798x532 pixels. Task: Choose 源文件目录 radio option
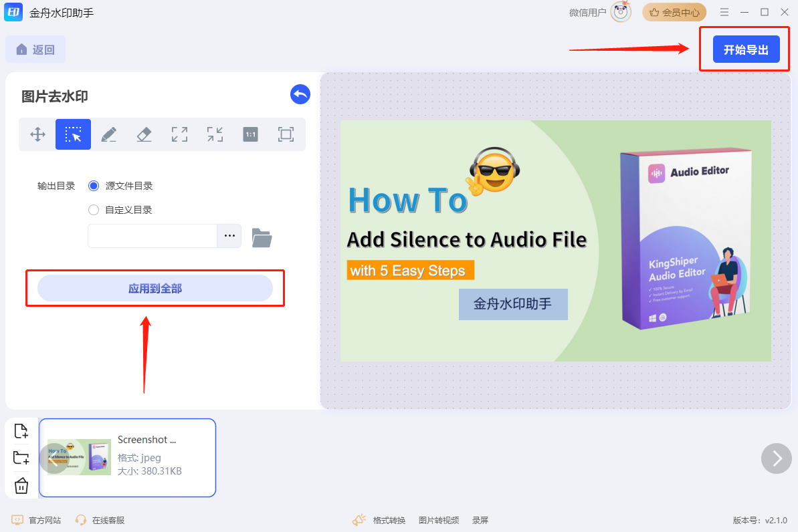[94, 186]
